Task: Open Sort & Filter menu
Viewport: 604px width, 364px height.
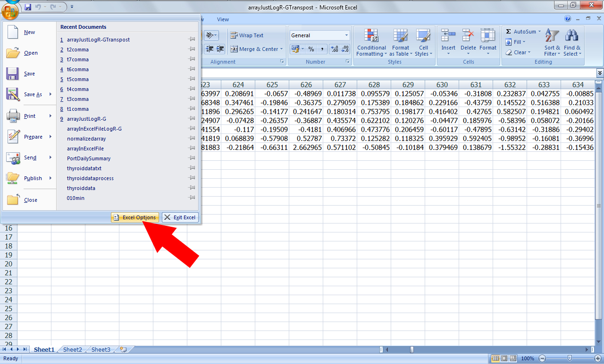Action: click(x=552, y=42)
